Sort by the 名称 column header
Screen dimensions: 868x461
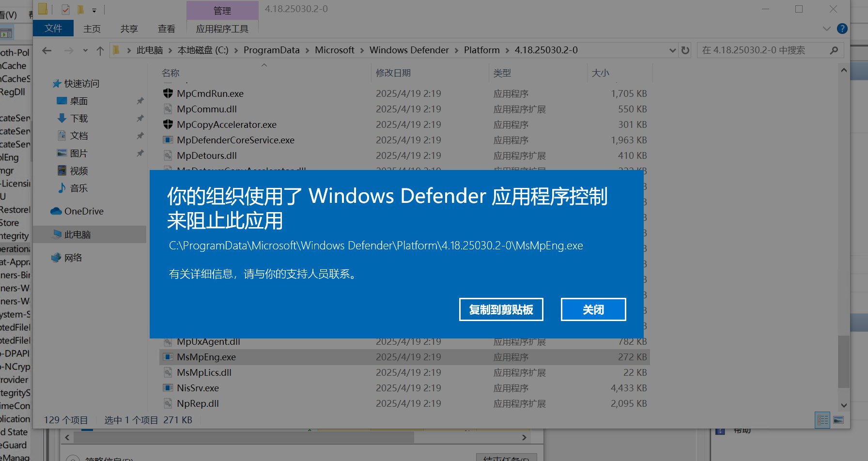click(265, 73)
